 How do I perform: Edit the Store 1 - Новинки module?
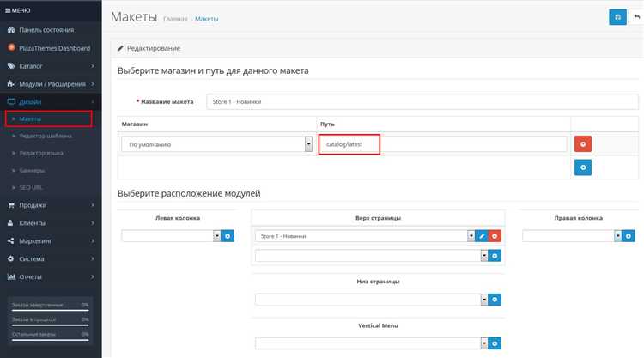click(482, 236)
